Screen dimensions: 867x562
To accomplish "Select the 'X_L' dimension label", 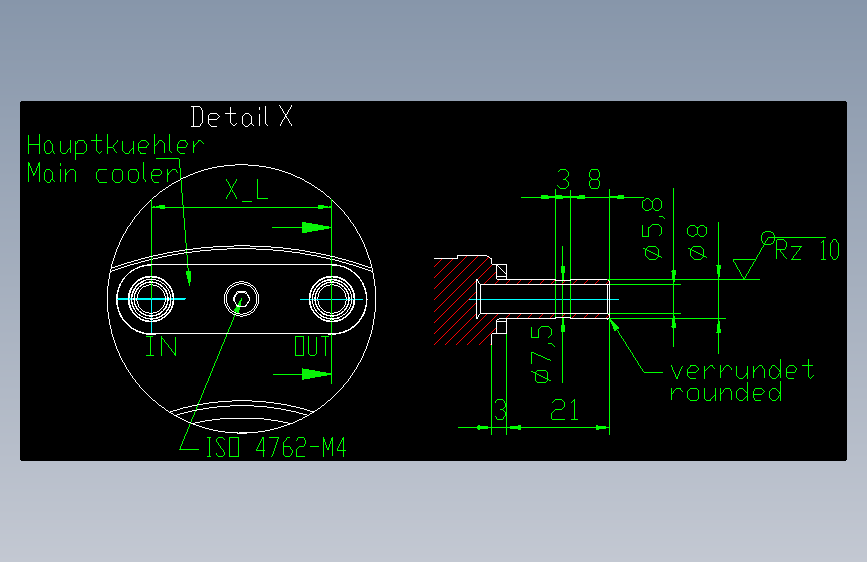I will (x=247, y=190).
